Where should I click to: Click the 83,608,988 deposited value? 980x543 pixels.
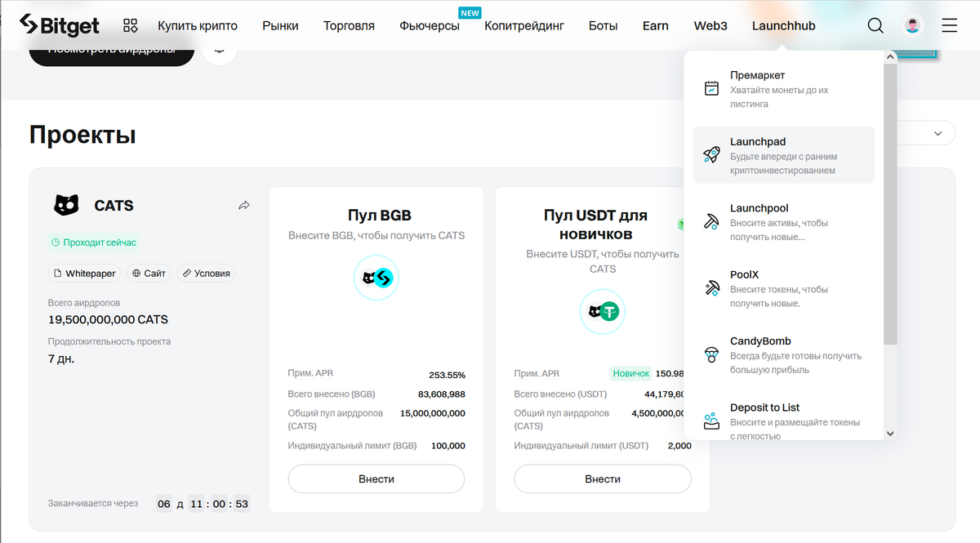point(441,394)
